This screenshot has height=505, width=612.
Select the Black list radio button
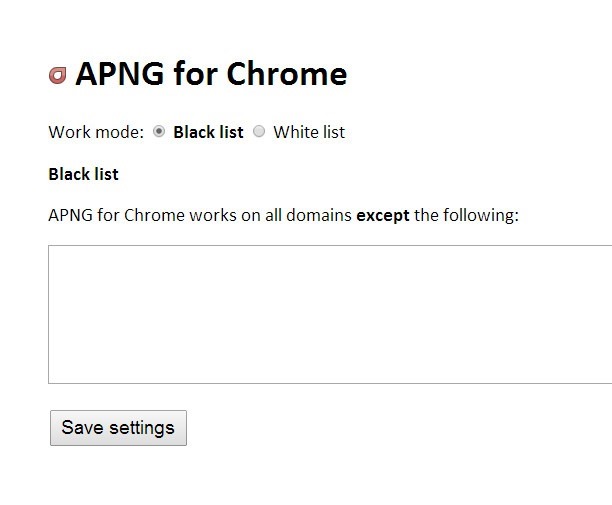pos(159,131)
